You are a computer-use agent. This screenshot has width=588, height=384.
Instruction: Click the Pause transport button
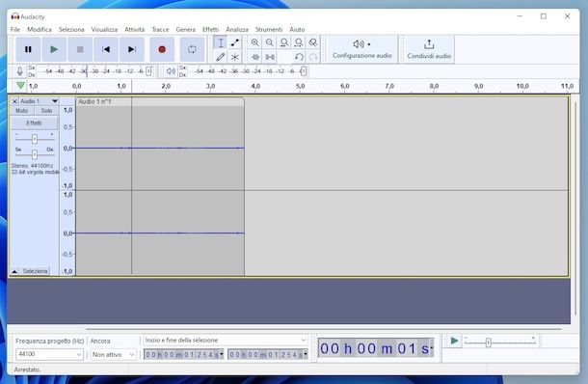pyautogui.click(x=28, y=49)
